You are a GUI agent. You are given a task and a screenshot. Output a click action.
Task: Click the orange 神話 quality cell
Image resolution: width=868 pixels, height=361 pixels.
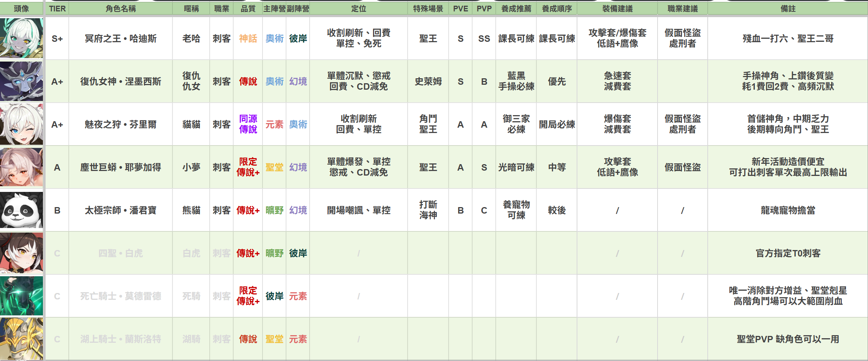pyautogui.click(x=248, y=38)
